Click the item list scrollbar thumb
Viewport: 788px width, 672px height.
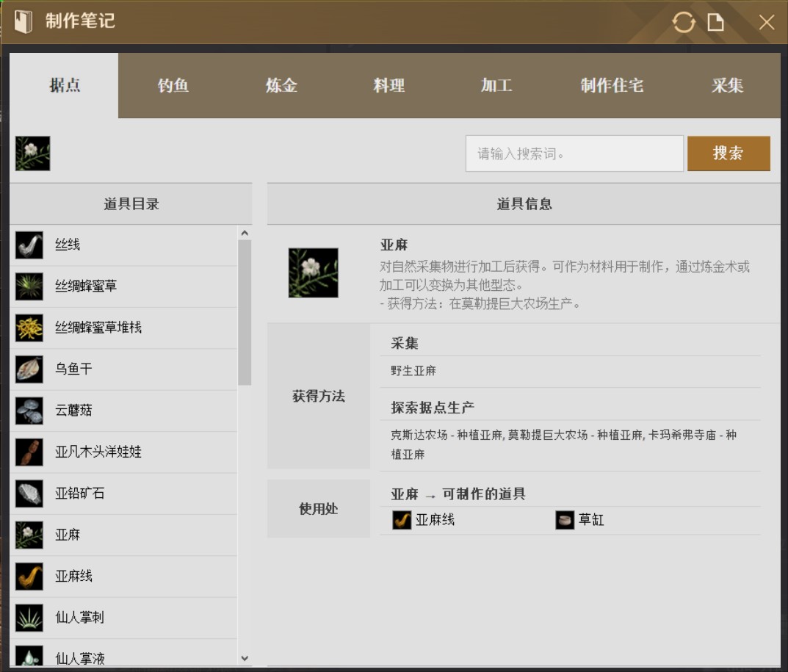point(245,312)
